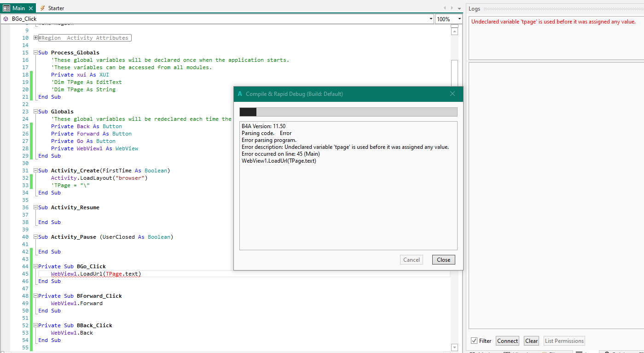Click the editor scrollbar up arrow

pos(454,31)
